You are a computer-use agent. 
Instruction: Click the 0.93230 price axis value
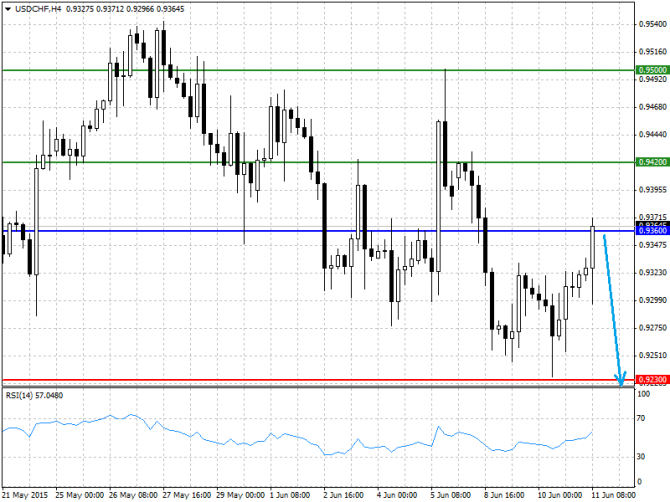coord(653,273)
